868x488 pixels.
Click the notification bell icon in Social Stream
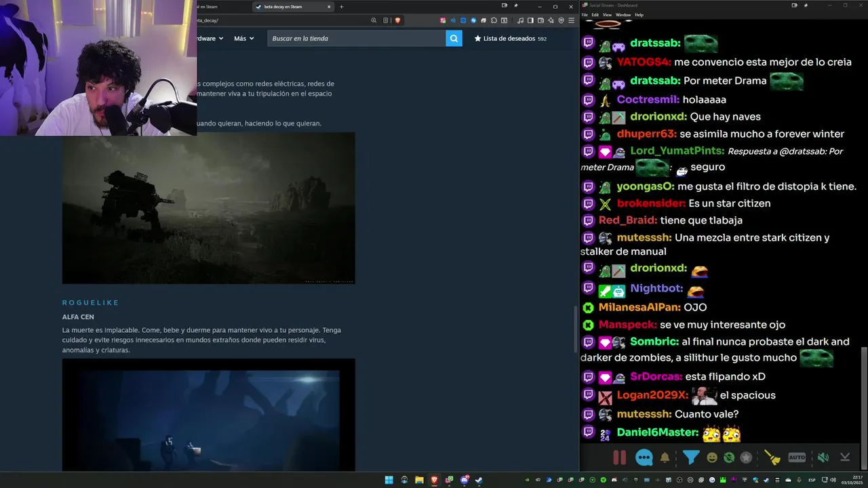tap(665, 457)
